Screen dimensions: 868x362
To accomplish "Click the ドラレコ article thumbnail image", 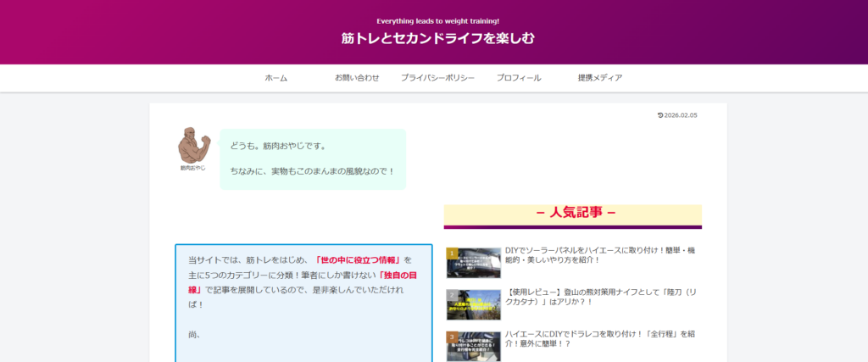I will (x=474, y=346).
